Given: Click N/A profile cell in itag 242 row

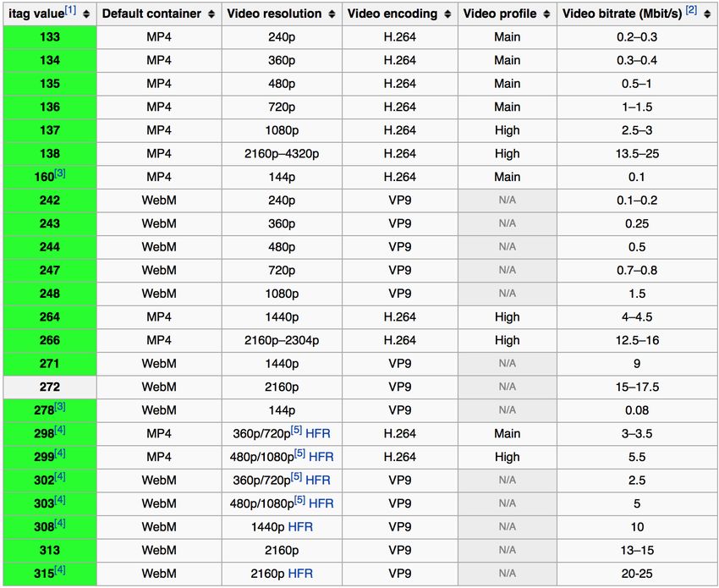Looking at the screenshot, I should click(x=507, y=201).
